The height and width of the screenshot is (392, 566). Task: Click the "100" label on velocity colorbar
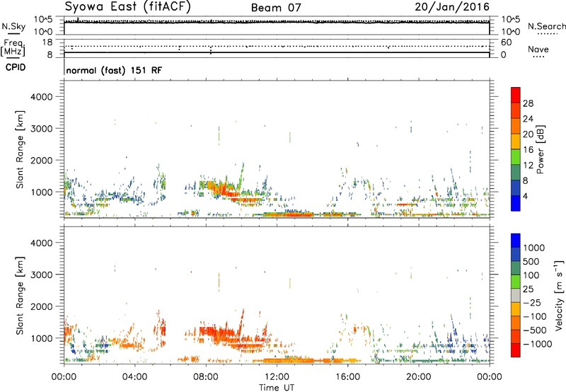[x=531, y=275]
